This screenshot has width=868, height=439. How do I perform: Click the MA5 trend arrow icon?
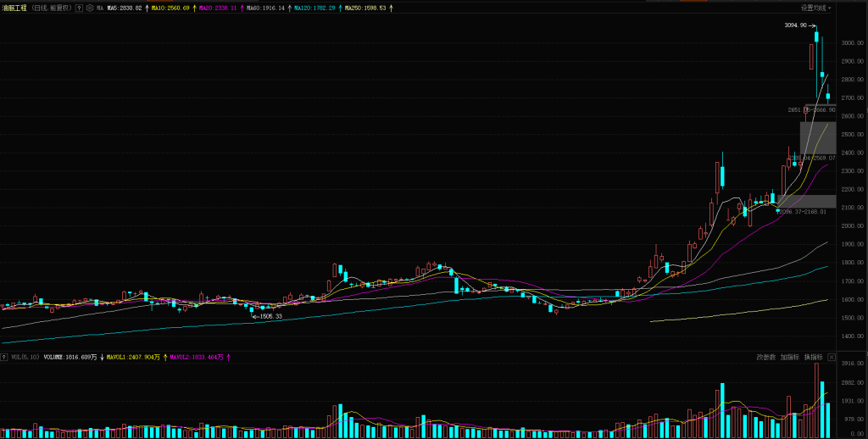pyautogui.click(x=145, y=8)
